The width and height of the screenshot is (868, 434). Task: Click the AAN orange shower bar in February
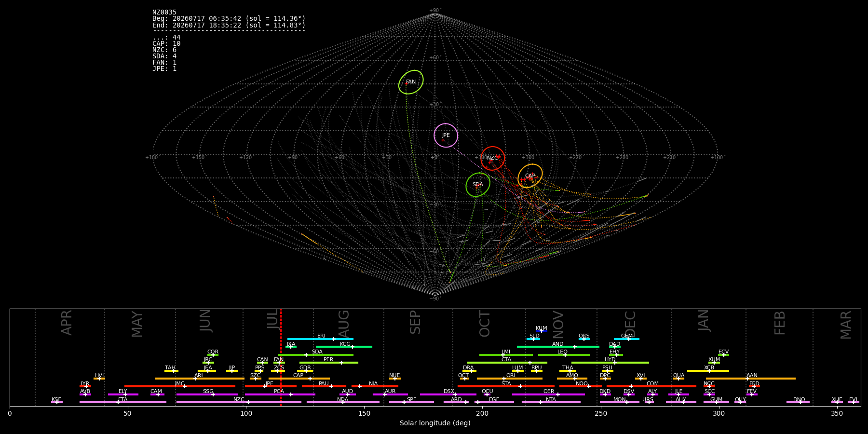click(751, 379)
